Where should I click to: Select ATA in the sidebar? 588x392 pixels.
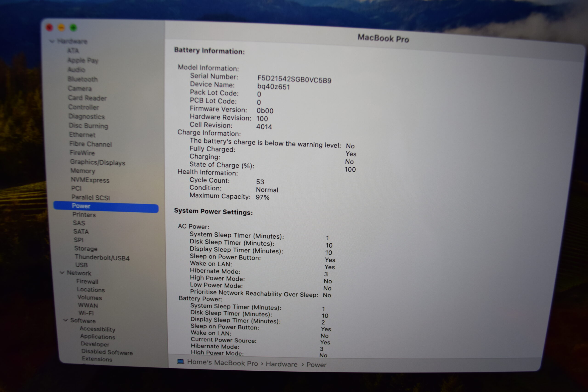pos(73,51)
